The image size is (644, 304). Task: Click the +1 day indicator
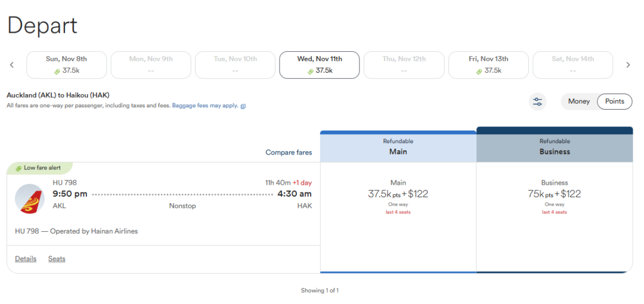click(302, 183)
